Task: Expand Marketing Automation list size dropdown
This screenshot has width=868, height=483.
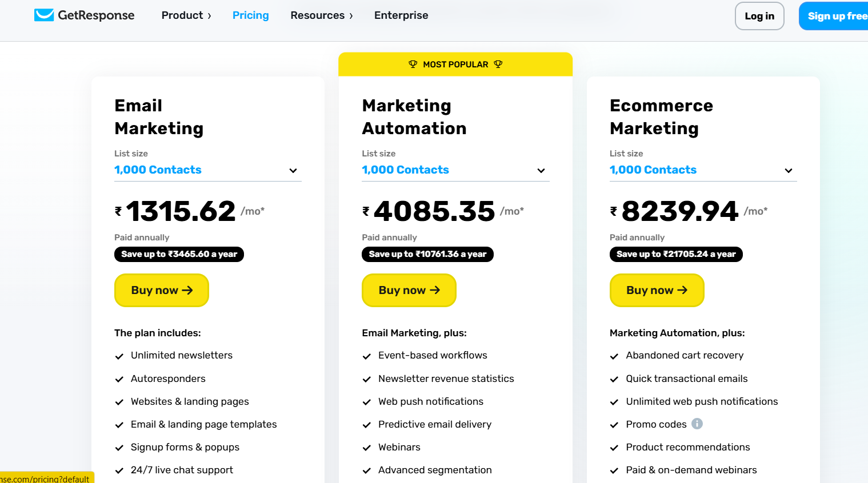Action: (x=541, y=170)
